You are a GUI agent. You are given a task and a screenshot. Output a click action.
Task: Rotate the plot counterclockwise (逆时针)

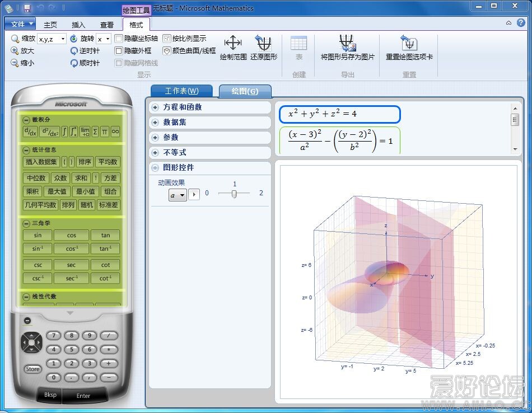(x=85, y=50)
